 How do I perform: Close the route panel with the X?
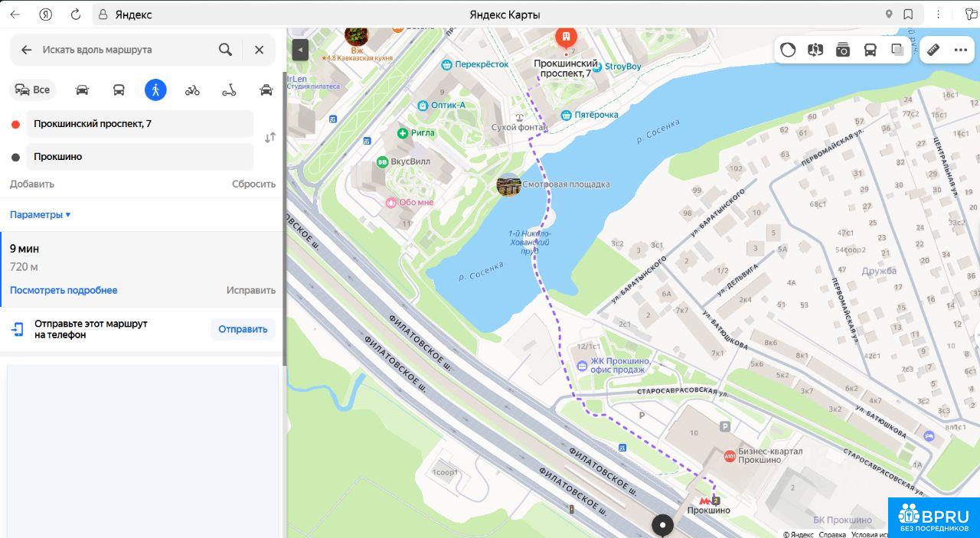tap(259, 50)
